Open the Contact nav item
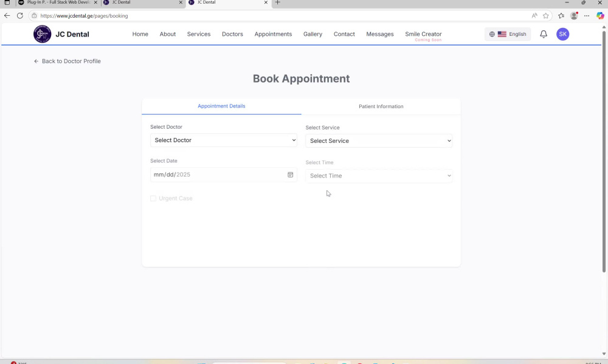This screenshot has height=364, width=608. click(344, 34)
